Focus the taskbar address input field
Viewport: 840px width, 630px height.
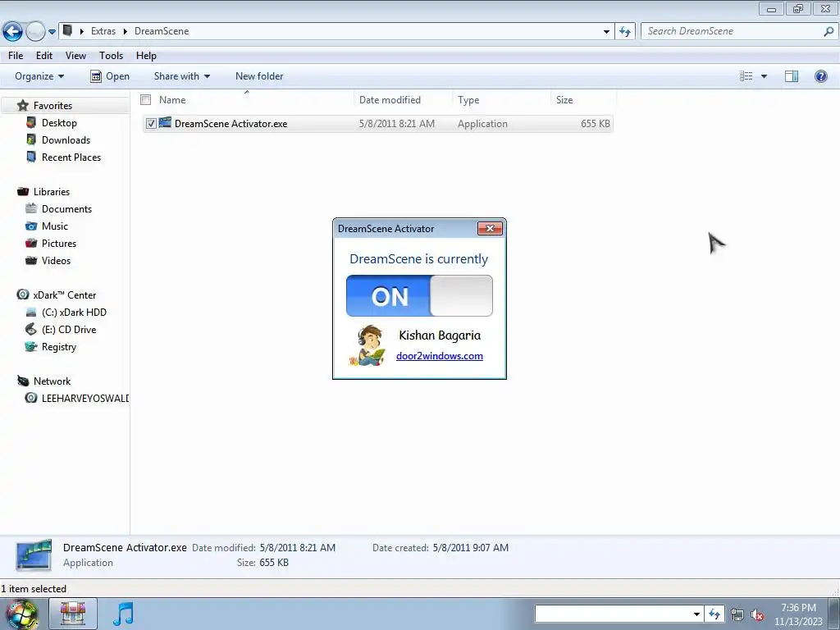(613, 614)
